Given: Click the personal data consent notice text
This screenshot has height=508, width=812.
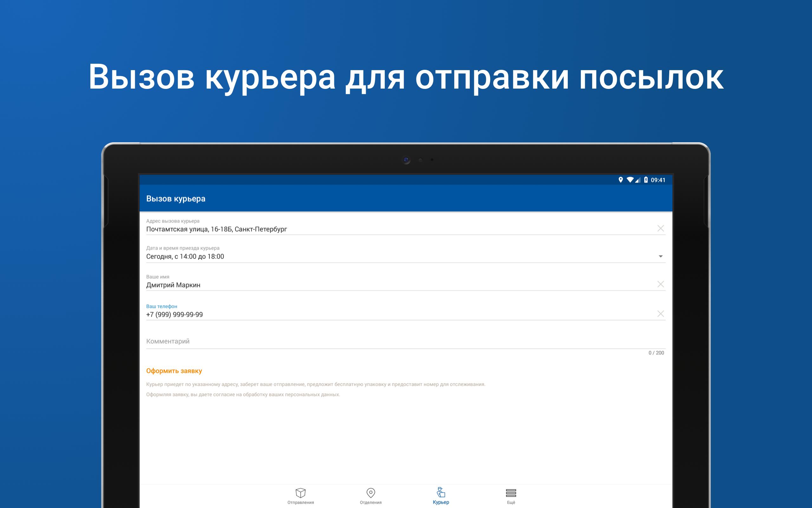Looking at the screenshot, I should [x=243, y=394].
